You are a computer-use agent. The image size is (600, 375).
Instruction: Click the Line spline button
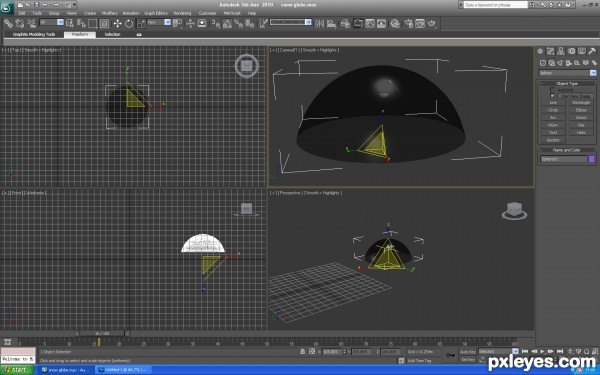[x=553, y=103]
